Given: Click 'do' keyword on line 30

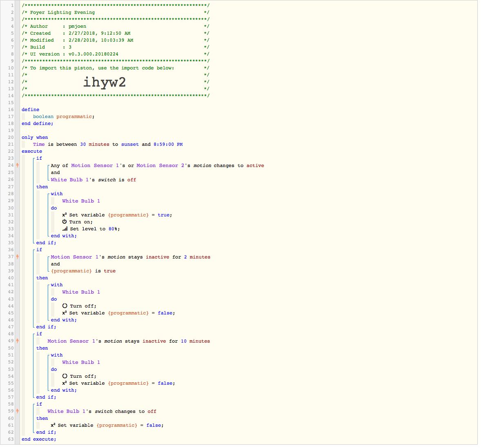Looking at the screenshot, I should pyautogui.click(x=54, y=208).
